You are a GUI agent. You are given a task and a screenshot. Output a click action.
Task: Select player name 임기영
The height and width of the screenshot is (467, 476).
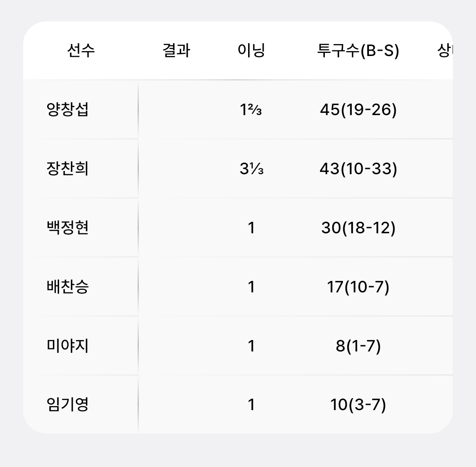(x=67, y=404)
